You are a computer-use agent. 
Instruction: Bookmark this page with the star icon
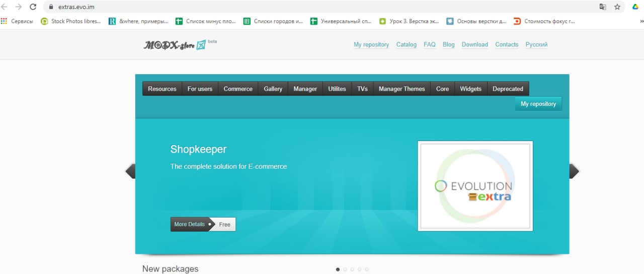tap(617, 7)
